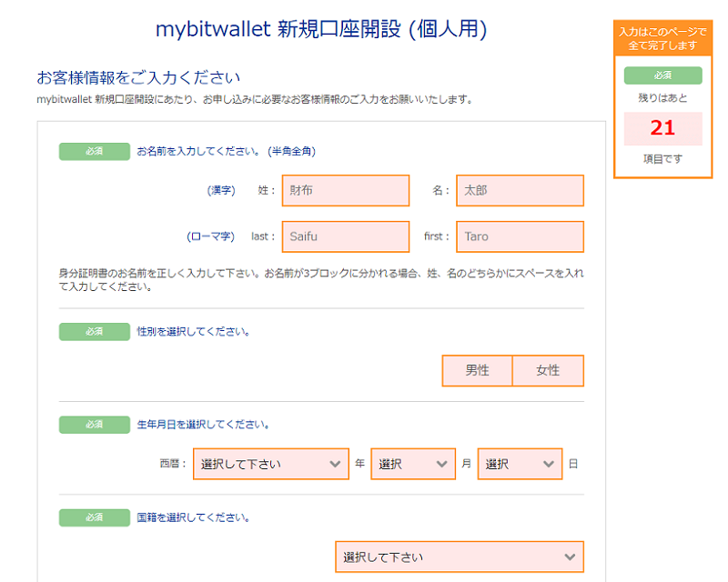Click the orange header 入力はこのページで全て完了します
728x582 pixels.
tap(662, 38)
